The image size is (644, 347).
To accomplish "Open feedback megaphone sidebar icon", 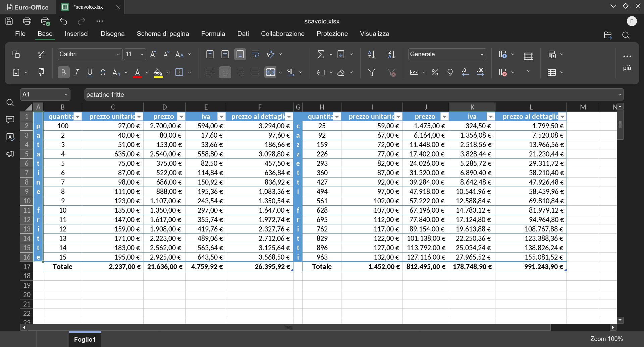I will [x=10, y=154].
